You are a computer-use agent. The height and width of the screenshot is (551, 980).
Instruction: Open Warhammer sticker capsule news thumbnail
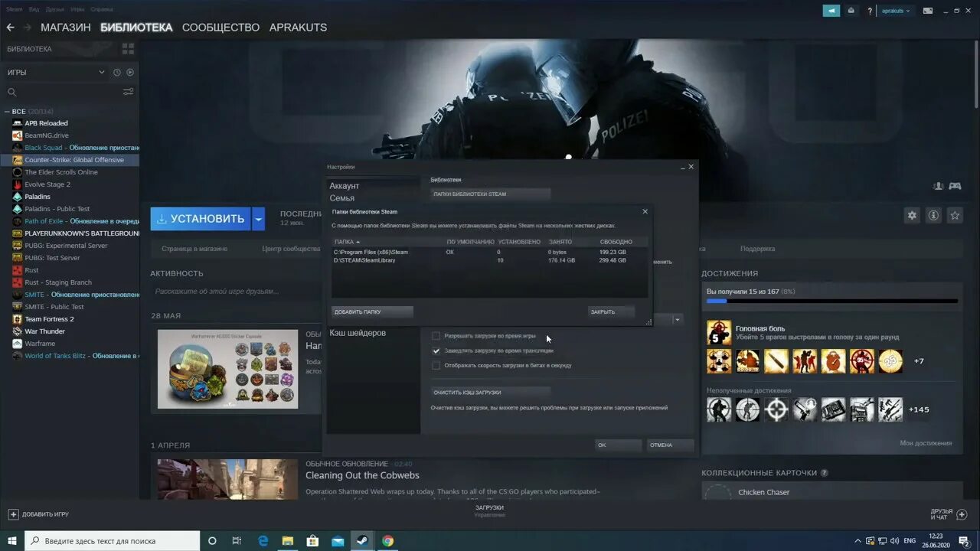[227, 369]
